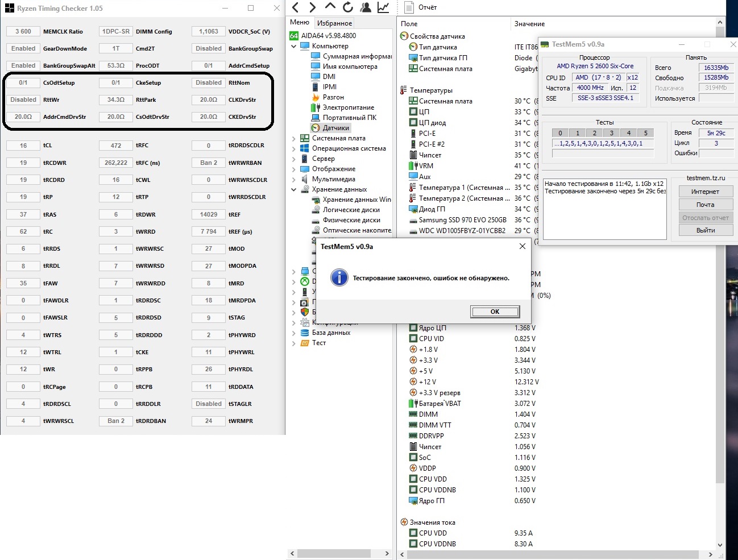This screenshot has width=738, height=560.
Task: Click the Интернет button in TestMem5
Action: click(706, 192)
